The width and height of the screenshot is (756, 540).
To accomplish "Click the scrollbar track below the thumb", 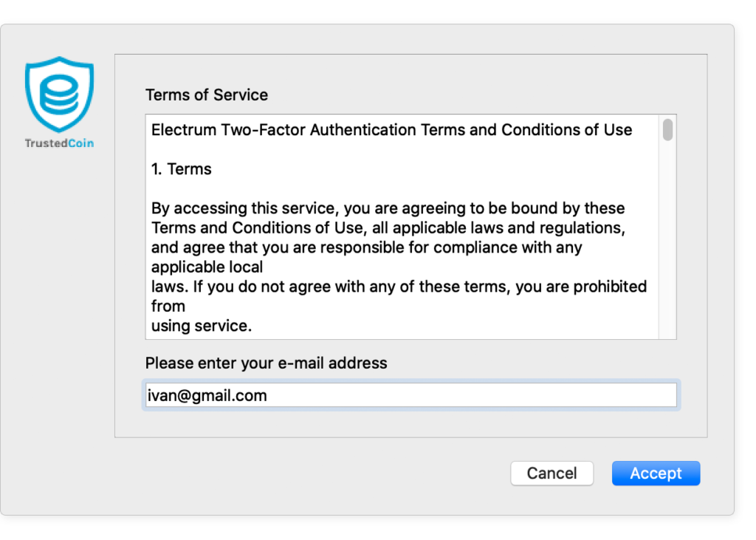I will pyautogui.click(x=667, y=242).
